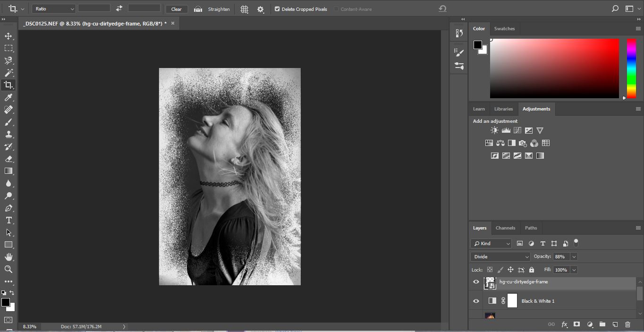Select the Move tool
644x332 pixels.
8,36
